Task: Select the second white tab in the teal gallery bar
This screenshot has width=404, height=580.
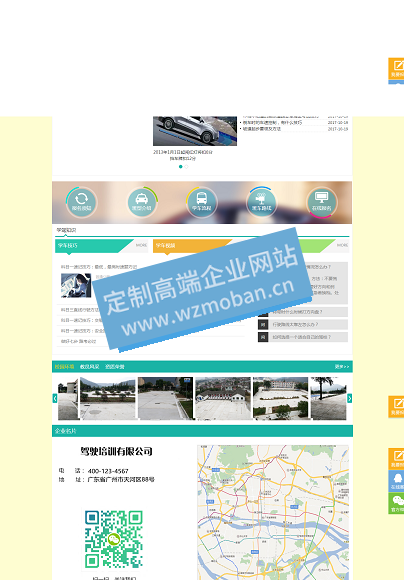Action: coord(90,367)
